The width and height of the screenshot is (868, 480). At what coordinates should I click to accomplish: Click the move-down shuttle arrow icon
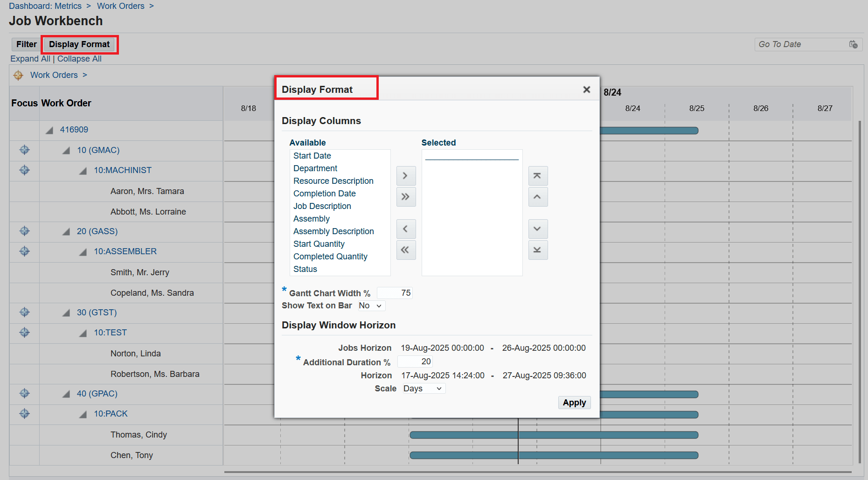tap(537, 229)
